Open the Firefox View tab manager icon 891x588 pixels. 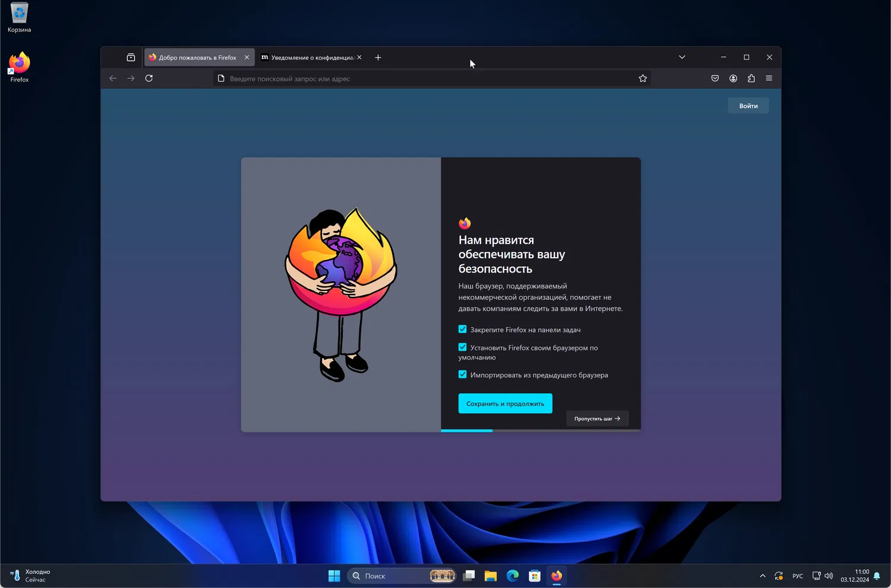pos(131,58)
